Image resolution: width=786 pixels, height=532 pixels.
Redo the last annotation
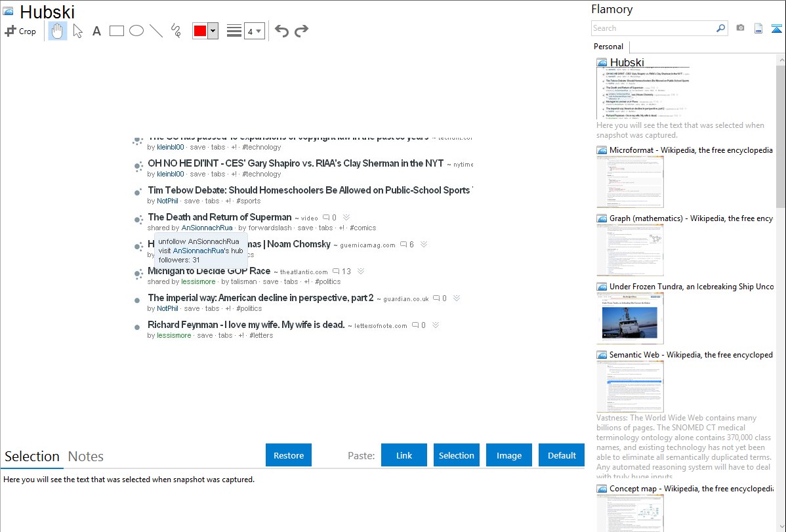click(x=301, y=31)
